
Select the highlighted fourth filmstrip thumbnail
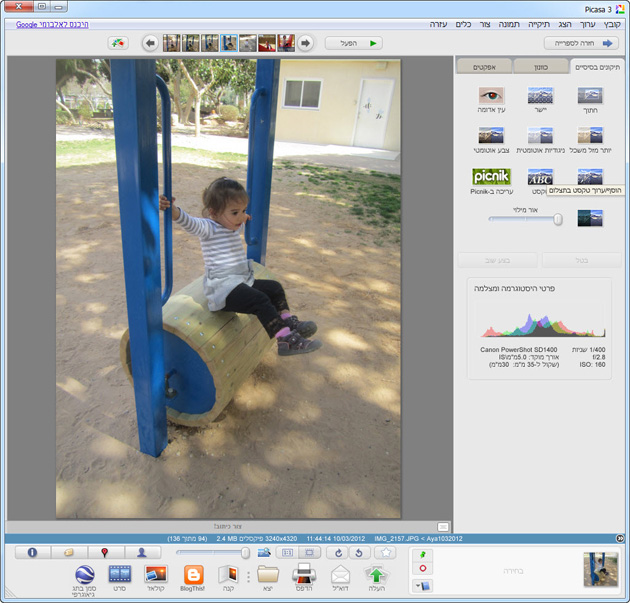point(229,43)
